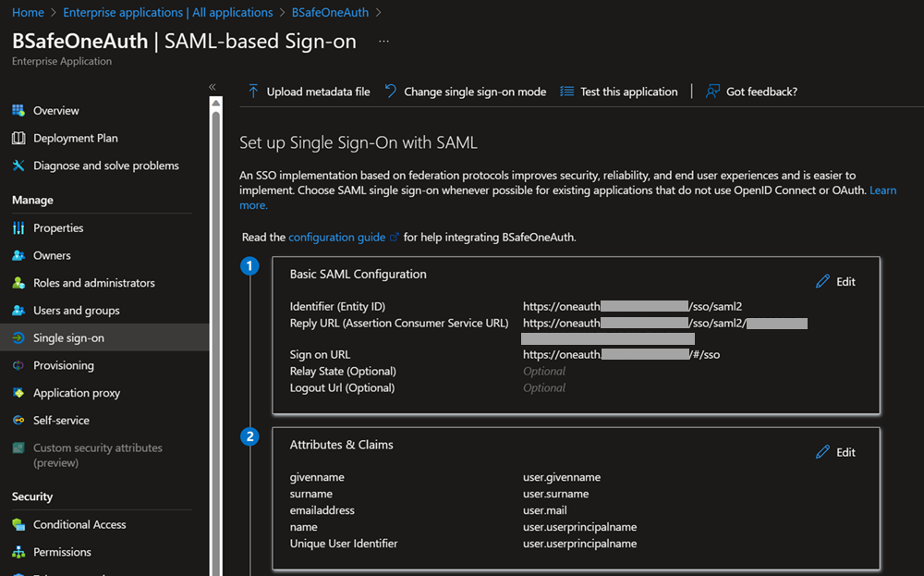Open BSafeOneAuth from the breadcrumb trail
Image resolution: width=924 pixels, height=576 pixels.
tap(330, 12)
